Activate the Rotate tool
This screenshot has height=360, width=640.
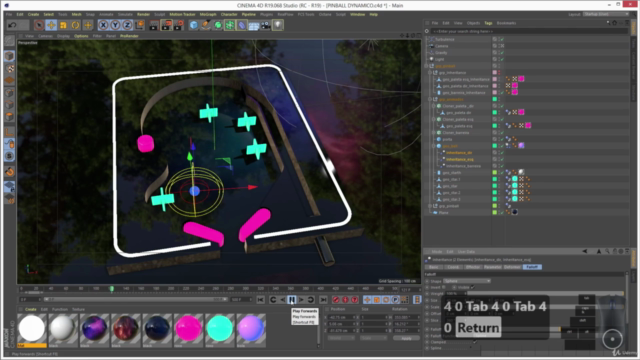pos(76,25)
